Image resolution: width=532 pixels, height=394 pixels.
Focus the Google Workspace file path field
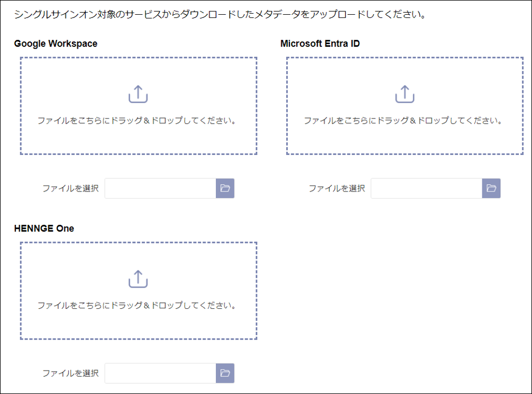160,188
